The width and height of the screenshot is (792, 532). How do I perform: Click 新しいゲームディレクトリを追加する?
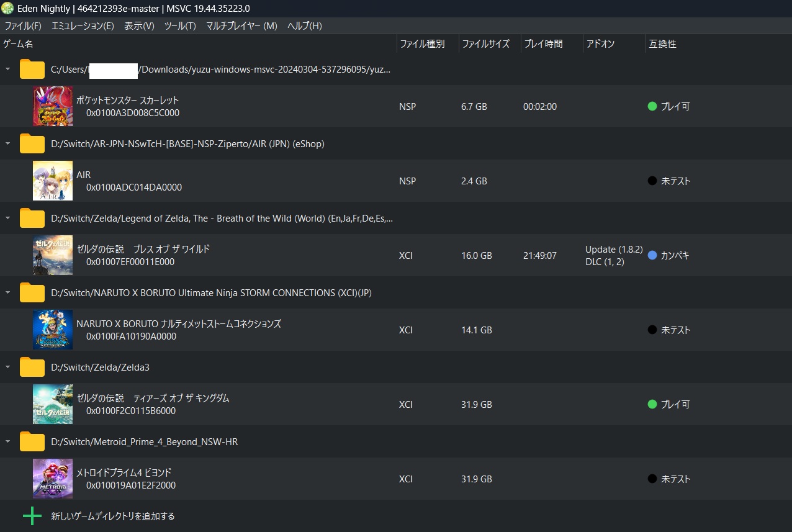pos(113,516)
